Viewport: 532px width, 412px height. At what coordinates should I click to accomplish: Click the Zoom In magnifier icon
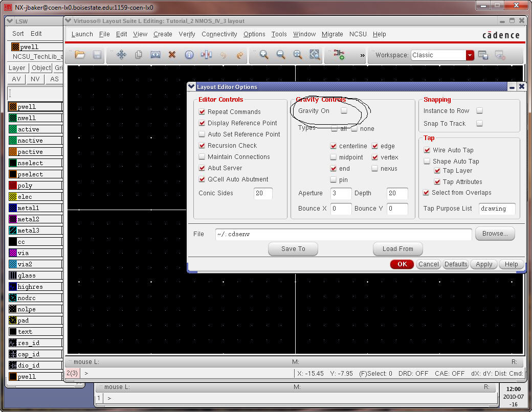[x=264, y=55]
